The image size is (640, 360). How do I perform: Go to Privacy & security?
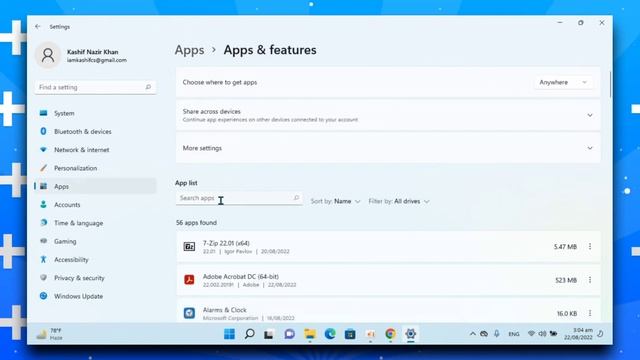point(96,278)
